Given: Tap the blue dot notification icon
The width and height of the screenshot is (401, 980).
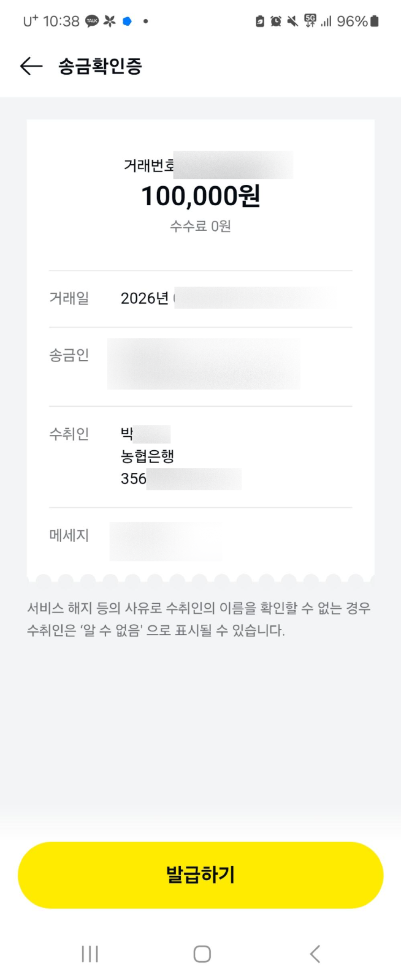Looking at the screenshot, I should click(127, 21).
